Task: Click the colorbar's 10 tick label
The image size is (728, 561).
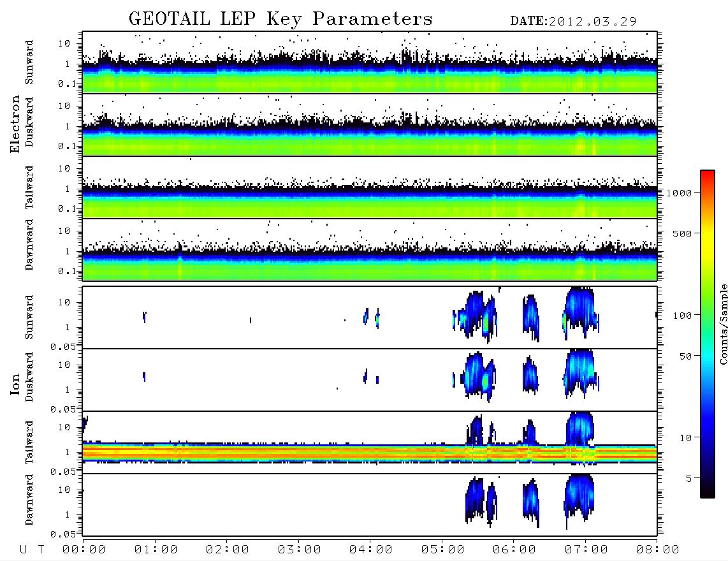Action: [685, 438]
